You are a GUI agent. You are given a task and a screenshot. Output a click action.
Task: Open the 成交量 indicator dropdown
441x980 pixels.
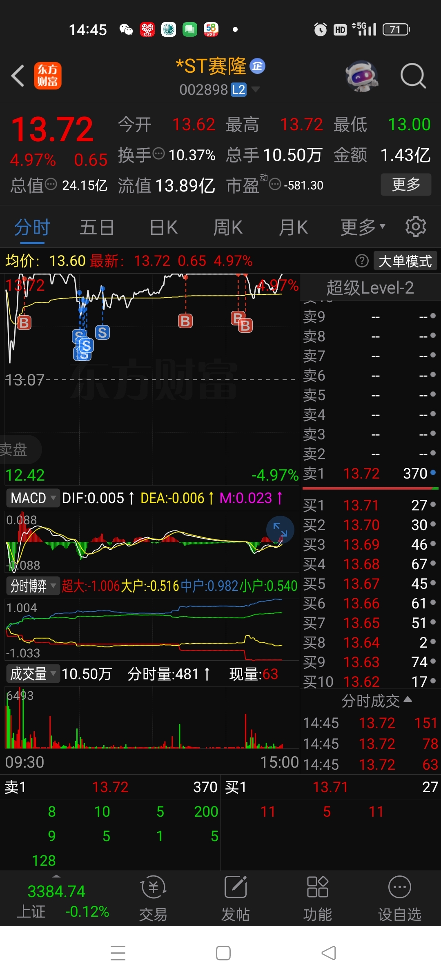click(33, 674)
